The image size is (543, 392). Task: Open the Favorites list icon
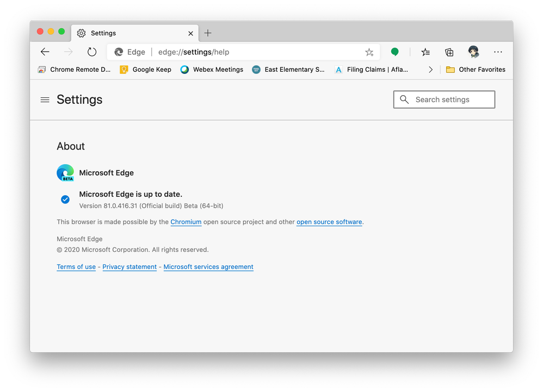click(425, 52)
